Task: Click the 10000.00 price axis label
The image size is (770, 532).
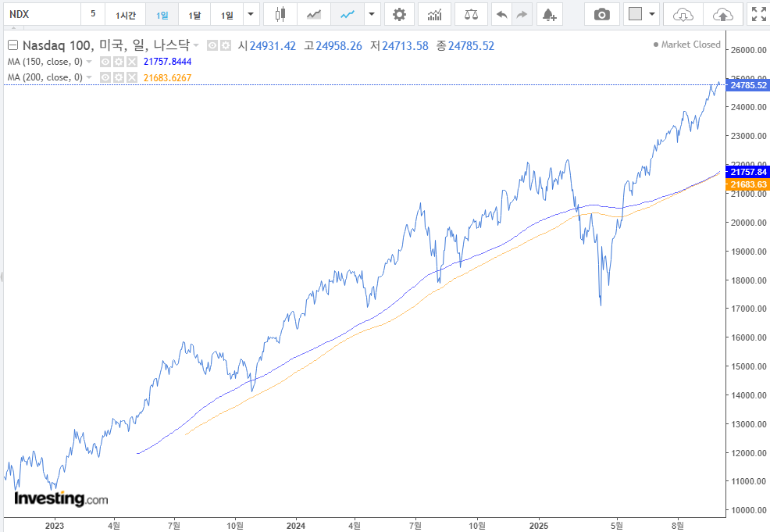Action: click(x=748, y=510)
